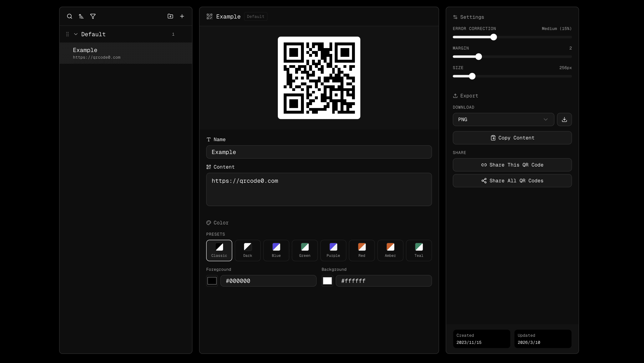The image size is (644, 363).
Task: Select the Dark color preset
Action: click(248, 251)
